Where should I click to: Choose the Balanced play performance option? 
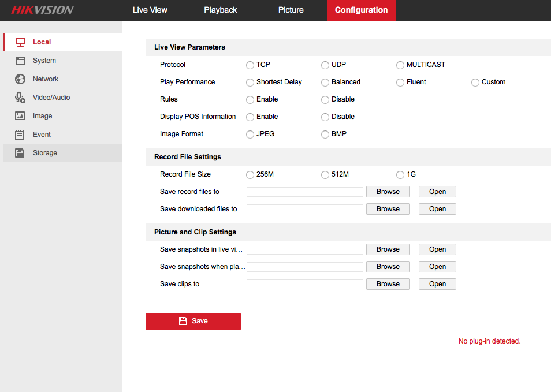tap(325, 83)
